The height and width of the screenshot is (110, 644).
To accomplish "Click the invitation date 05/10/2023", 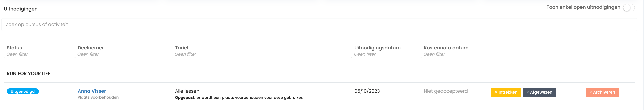I will click(x=367, y=91).
